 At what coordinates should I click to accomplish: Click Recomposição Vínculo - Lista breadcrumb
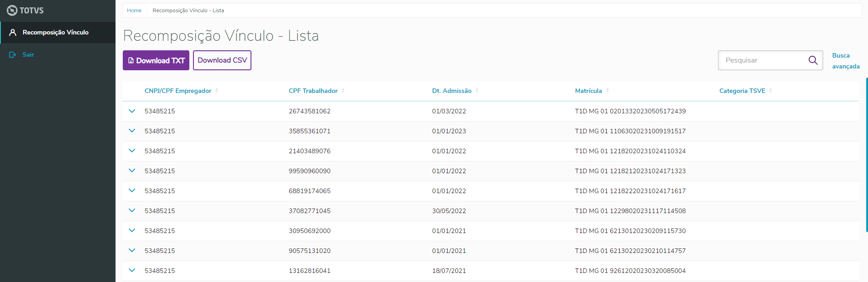(188, 10)
